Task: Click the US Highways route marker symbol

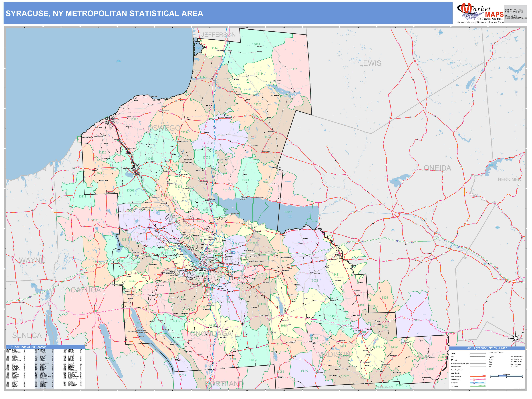Action: click(474, 379)
